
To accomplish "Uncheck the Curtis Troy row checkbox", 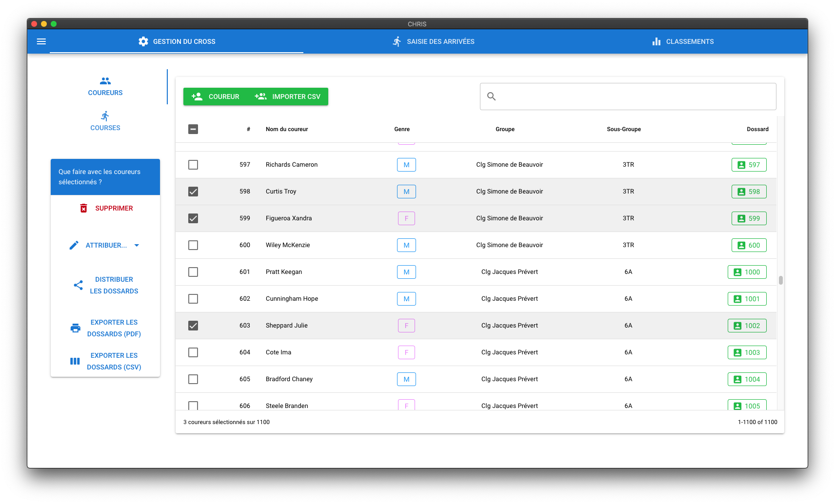I will (x=193, y=192).
